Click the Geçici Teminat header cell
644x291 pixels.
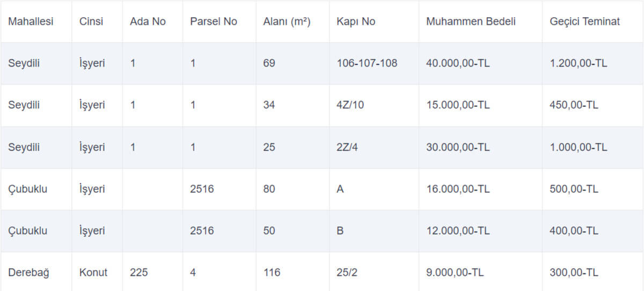click(592, 21)
